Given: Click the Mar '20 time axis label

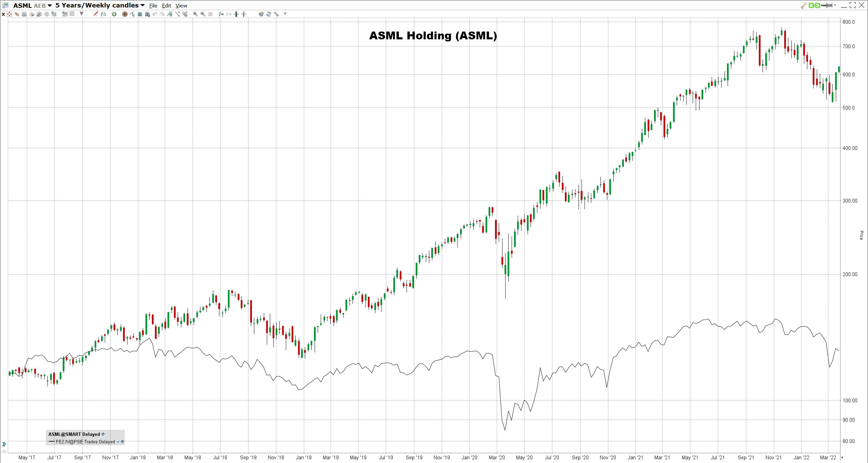Looking at the screenshot, I should (x=497, y=458).
